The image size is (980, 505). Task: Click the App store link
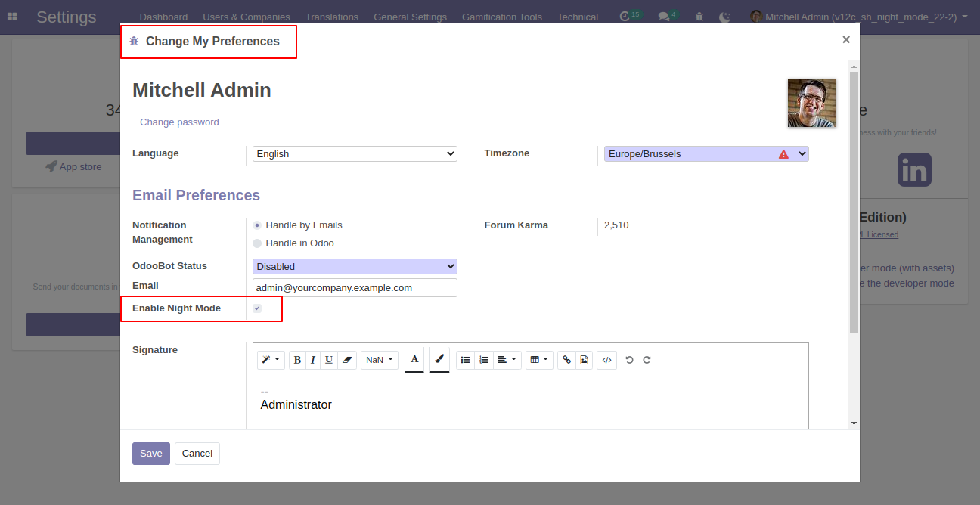click(x=73, y=167)
